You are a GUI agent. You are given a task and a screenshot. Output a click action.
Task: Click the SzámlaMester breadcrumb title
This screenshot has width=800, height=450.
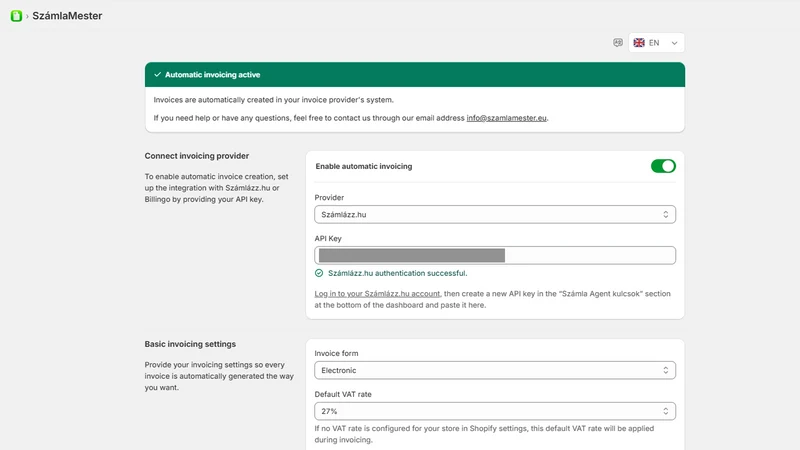click(67, 16)
